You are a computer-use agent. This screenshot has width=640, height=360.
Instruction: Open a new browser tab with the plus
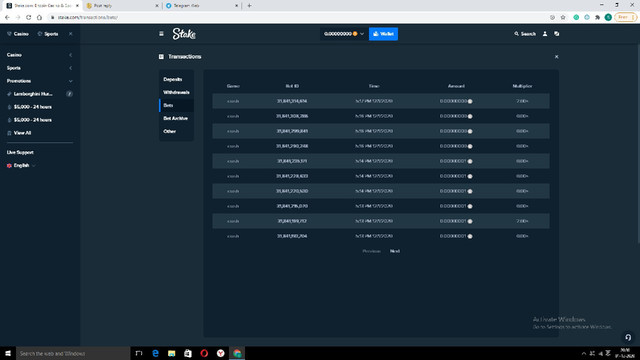pos(249,6)
